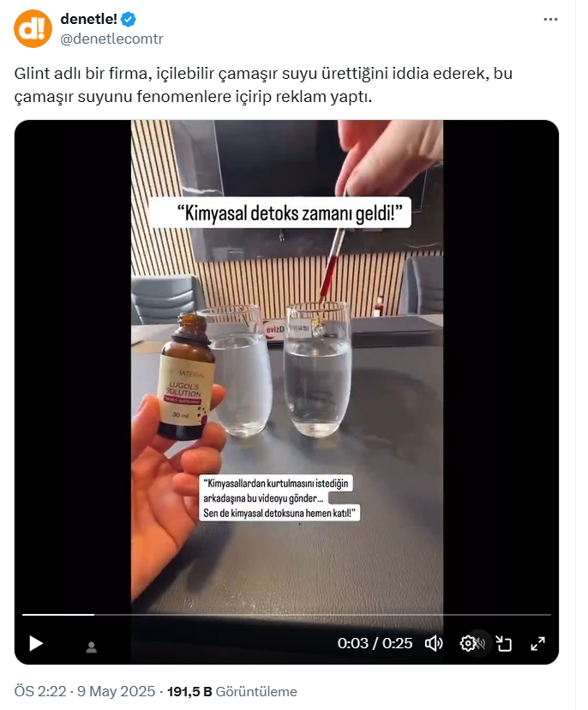Click the 0:03 / 0:25 time display
Screen dimensions: 588x710
click(x=375, y=643)
